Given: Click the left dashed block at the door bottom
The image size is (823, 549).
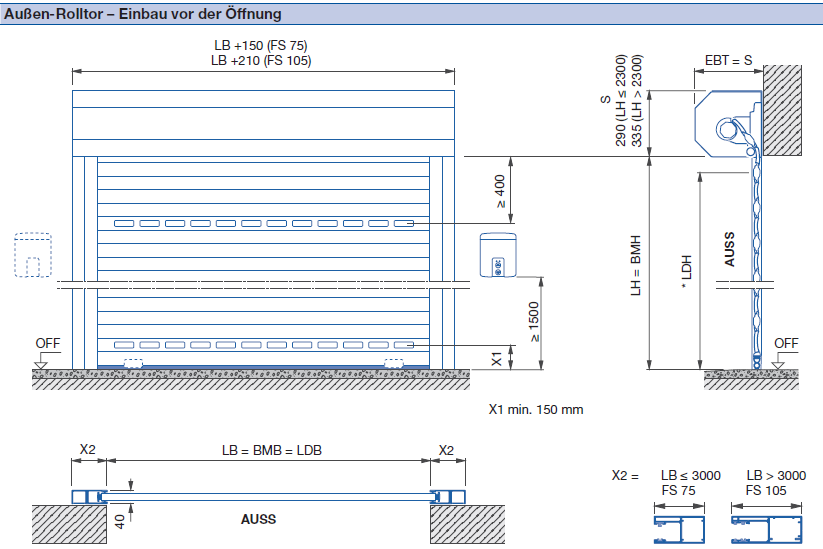Looking at the screenshot, I should [133, 363].
